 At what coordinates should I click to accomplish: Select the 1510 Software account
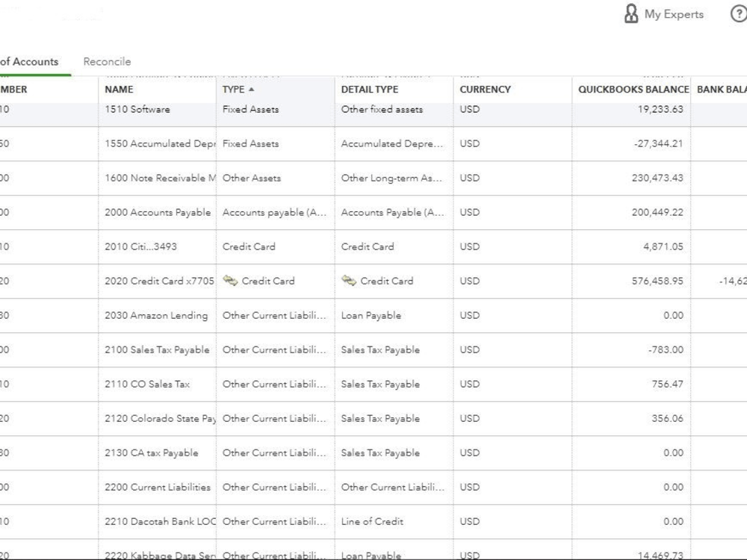tap(137, 109)
